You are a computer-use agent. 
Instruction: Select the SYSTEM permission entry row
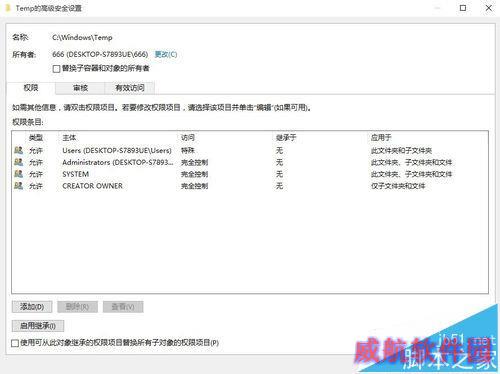coord(250,174)
